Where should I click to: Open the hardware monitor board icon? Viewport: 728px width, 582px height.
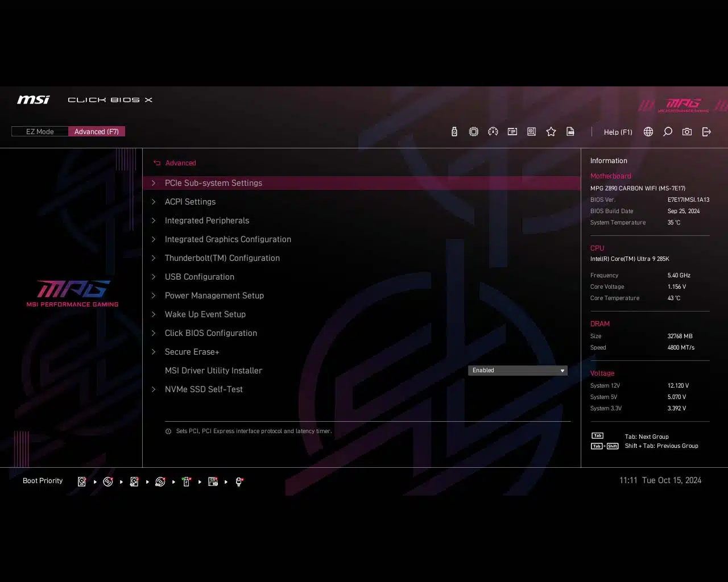532,132
